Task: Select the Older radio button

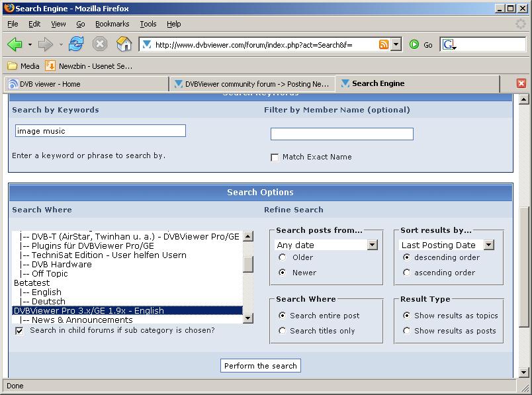Action: pyautogui.click(x=283, y=257)
